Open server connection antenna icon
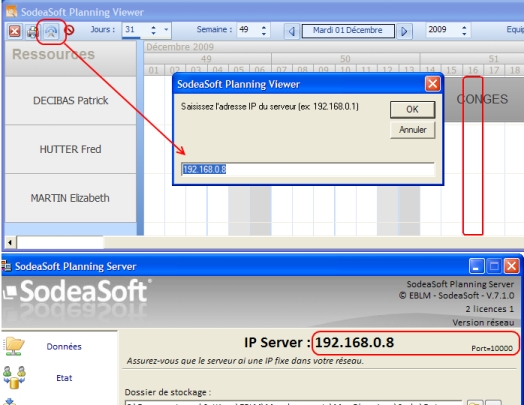524x405 pixels. tap(51, 32)
